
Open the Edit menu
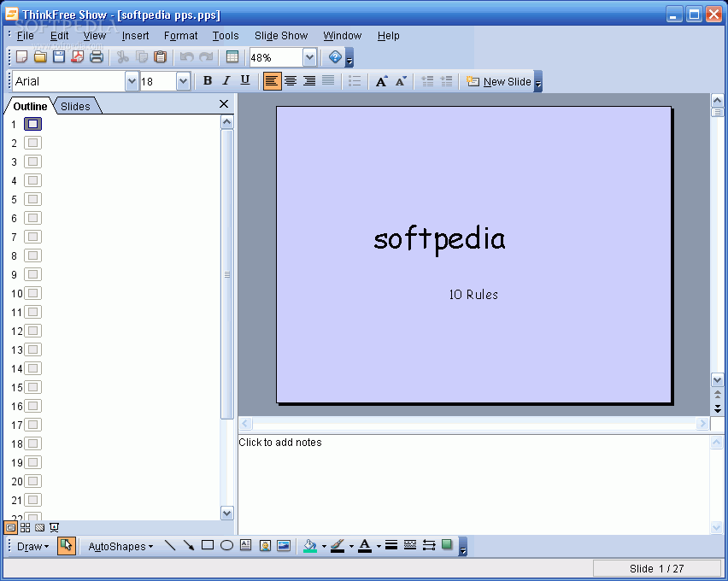(60, 36)
